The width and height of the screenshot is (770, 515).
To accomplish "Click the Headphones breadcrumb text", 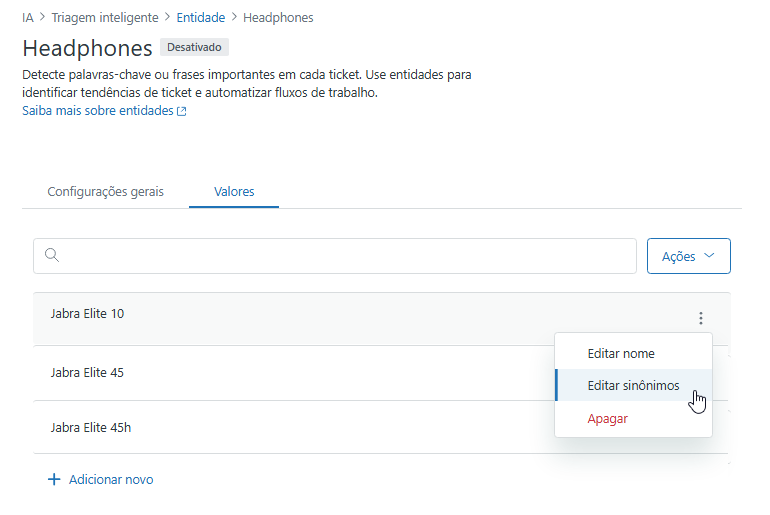I will [x=278, y=18].
